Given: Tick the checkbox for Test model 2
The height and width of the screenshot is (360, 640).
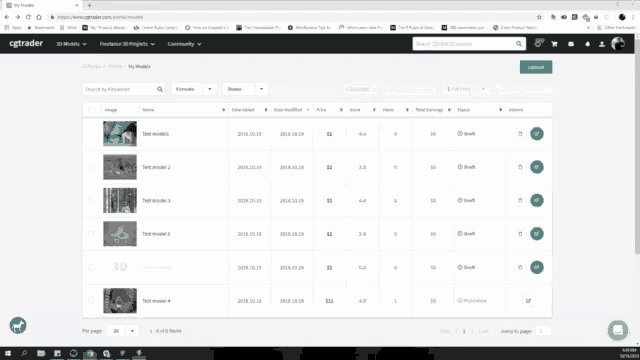Looking at the screenshot, I should (91, 167).
